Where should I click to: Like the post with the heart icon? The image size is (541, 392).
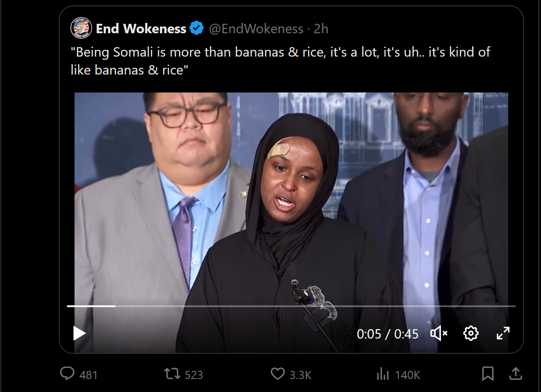pos(278,374)
